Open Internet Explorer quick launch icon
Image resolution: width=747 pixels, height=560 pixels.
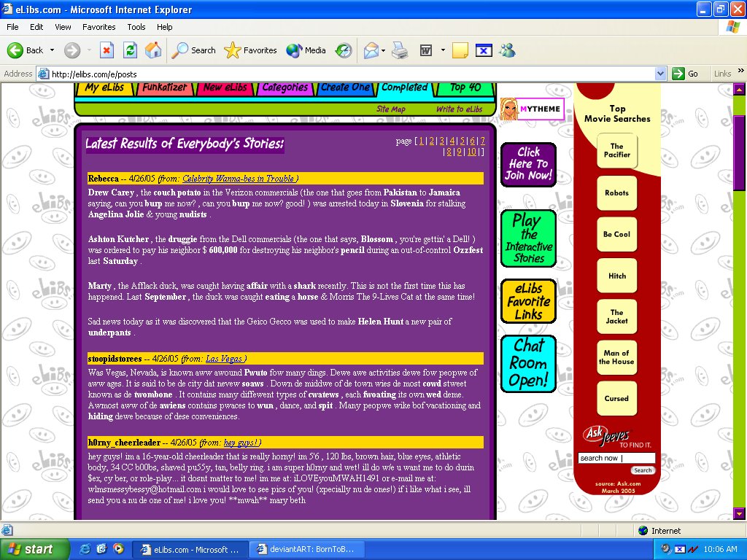[85, 549]
